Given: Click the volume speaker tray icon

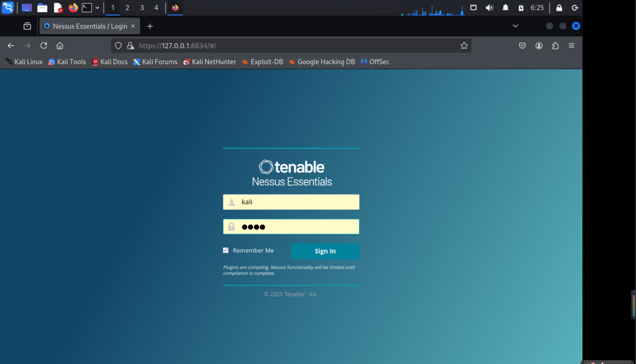Looking at the screenshot, I should pyautogui.click(x=489, y=8).
